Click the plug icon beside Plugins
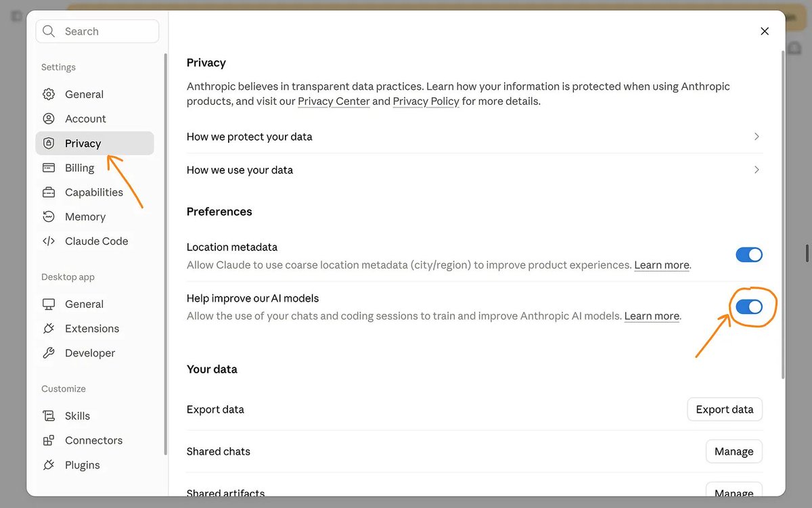 (49, 465)
